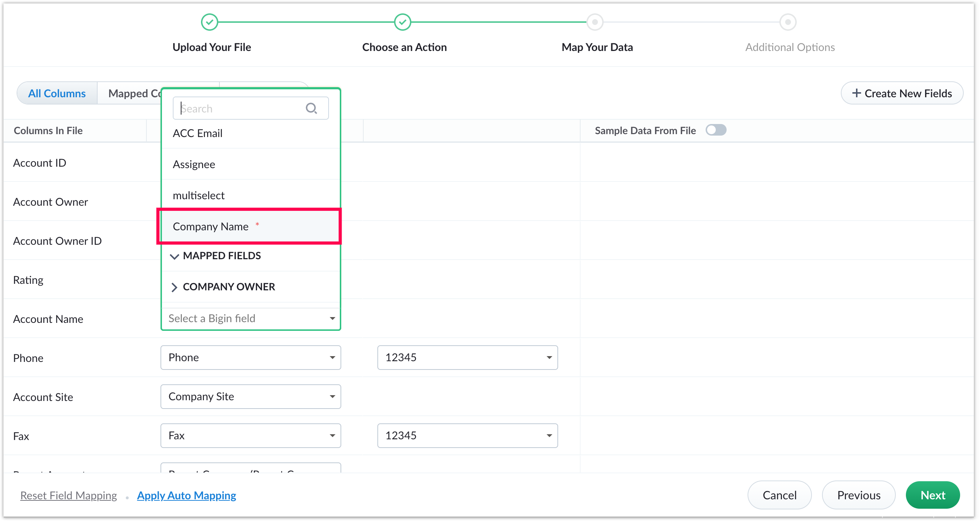Open the 12345 format dropdown for Phone
Viewport: 980px width, 521px height.
[467, 357]
